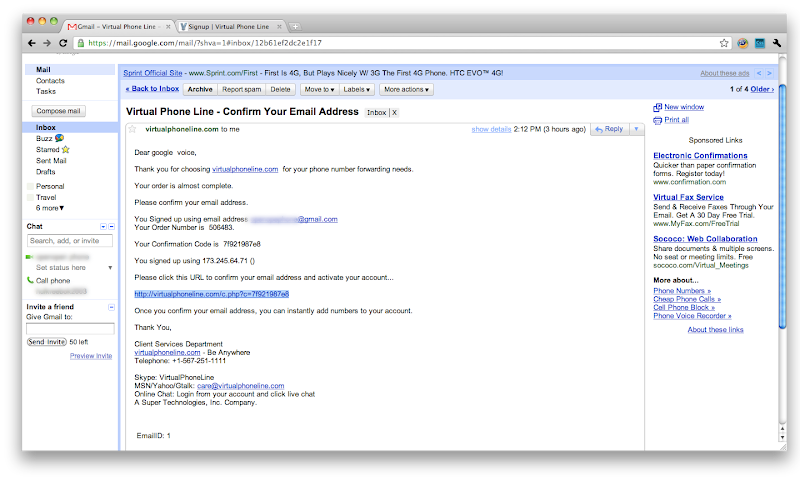Open Sent Mail folder
This screenshot has height=481, width=800.
51,161
